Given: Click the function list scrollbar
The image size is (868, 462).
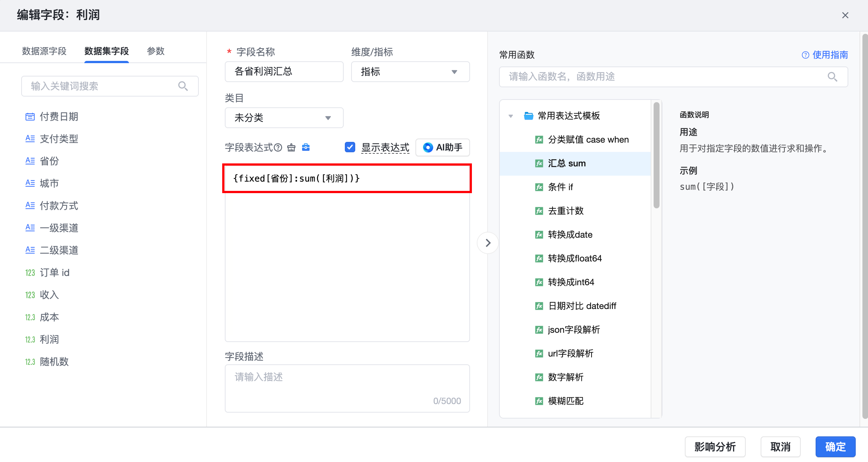Looking at the screenshot, I should click(657, 156).
